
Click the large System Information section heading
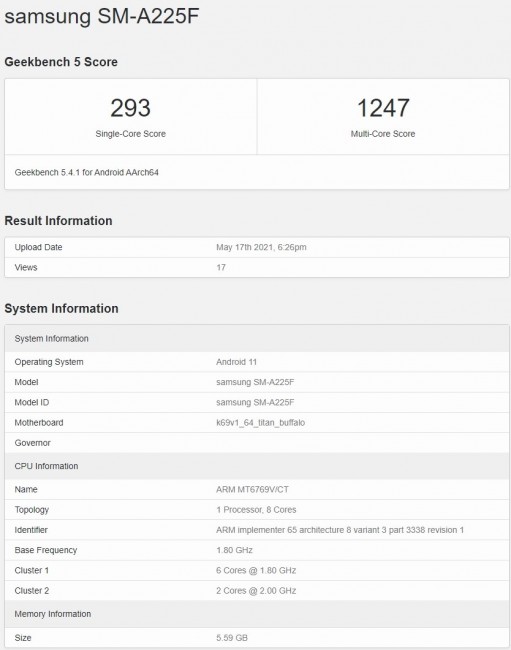tap(61, 308)
